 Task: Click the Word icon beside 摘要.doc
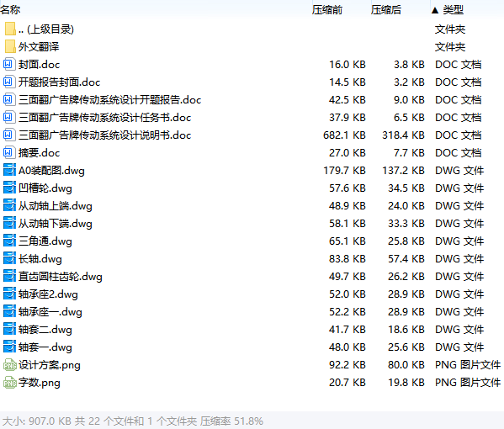point(9,152)
